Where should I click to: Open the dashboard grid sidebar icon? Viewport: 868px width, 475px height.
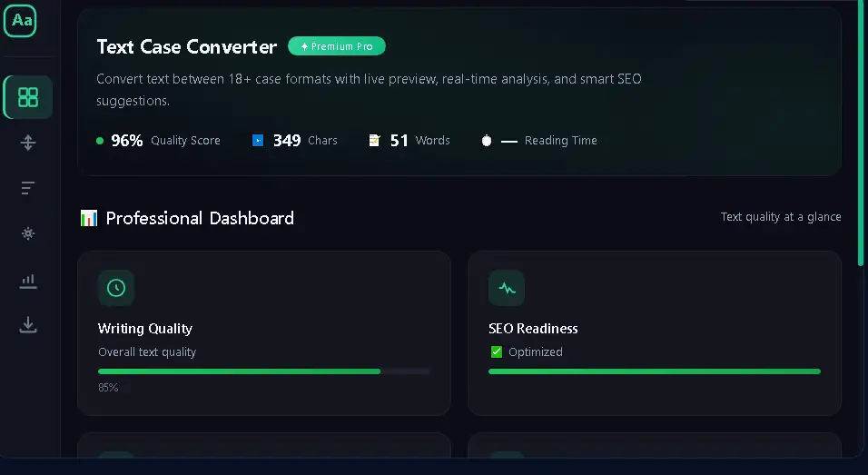coord(27,97)
